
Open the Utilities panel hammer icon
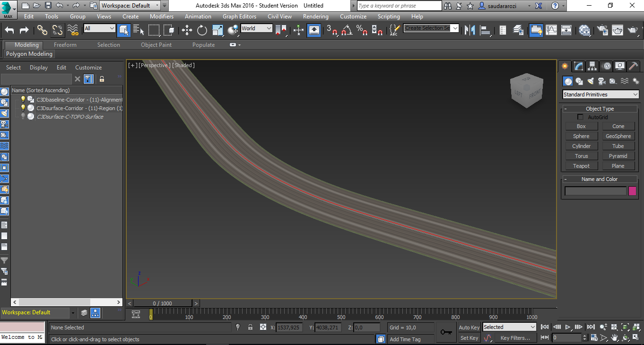pyautogui.click(x=634, y=66)
